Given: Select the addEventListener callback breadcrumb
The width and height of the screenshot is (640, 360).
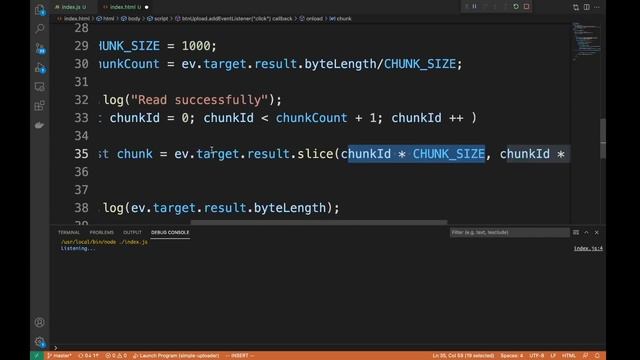Looking at the screenshot, I should [x=234, y=19].
